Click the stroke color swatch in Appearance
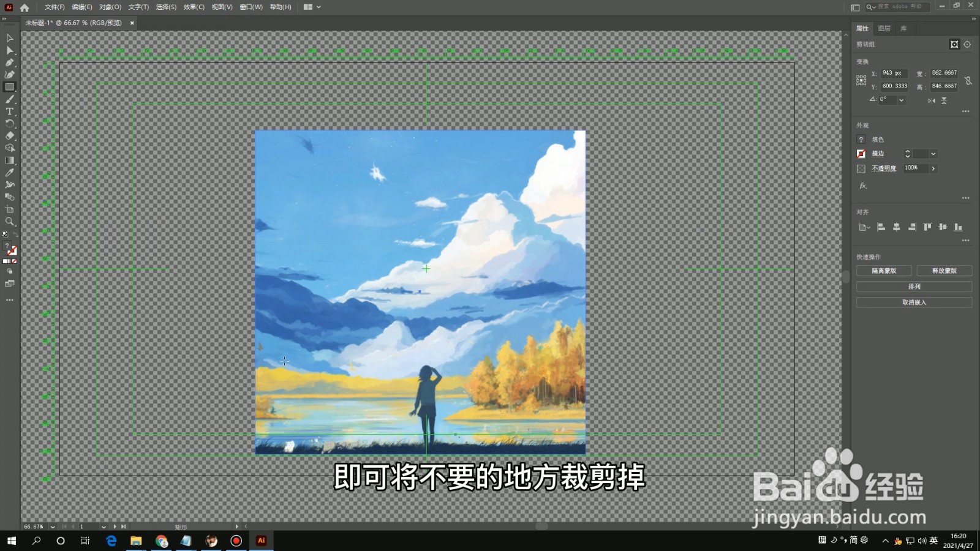The image size is (980, 551). click(x=861, y=154)
